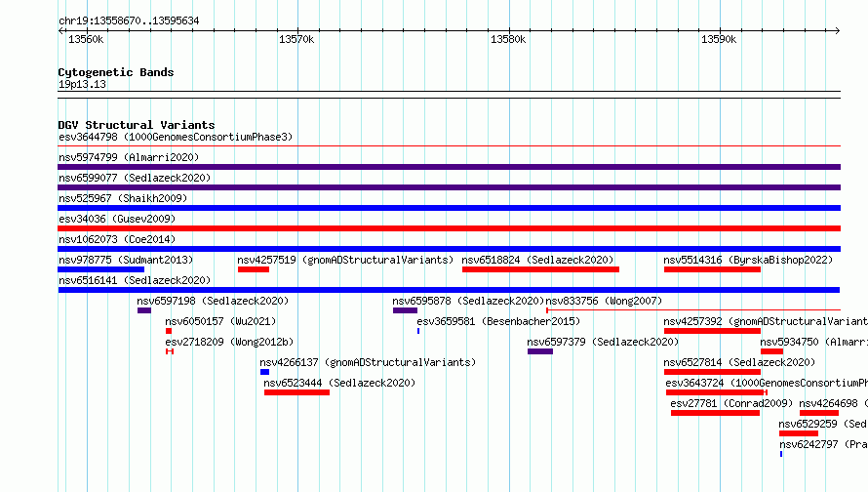Open the esv3659581 (Besenbacher2015) label
This screenshot has height=492, width=868.
pos(498,321)
